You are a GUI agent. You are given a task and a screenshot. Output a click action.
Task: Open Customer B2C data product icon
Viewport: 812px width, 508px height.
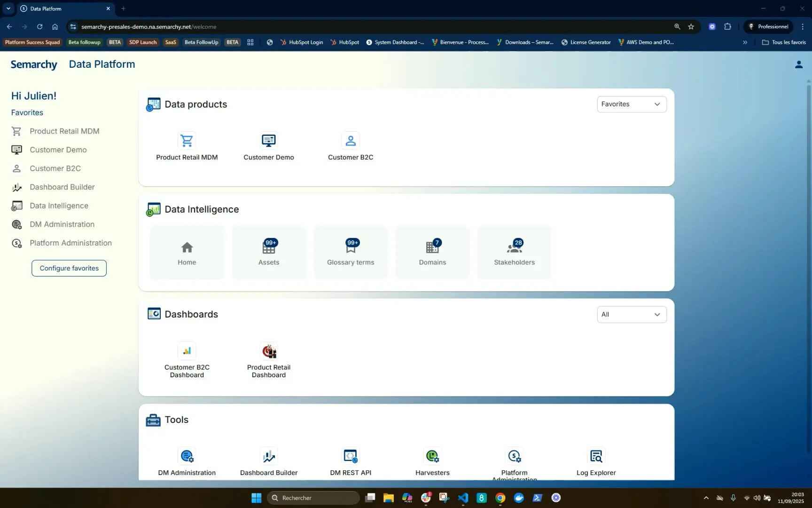click(x=350, y=141)
